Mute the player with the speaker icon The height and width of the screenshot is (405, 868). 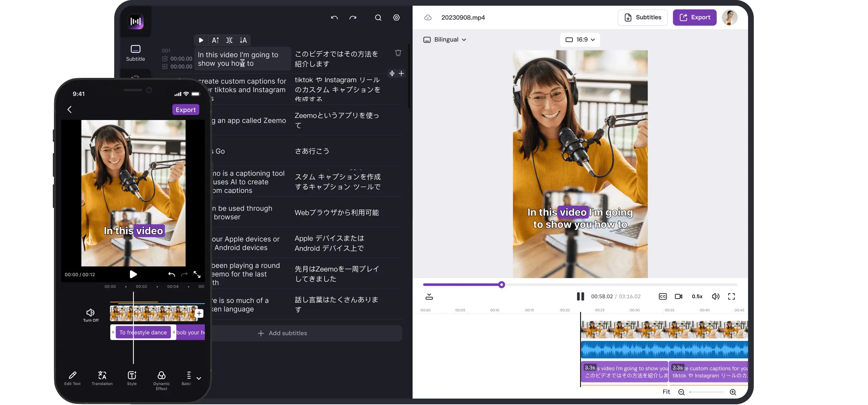click(715, 296)
